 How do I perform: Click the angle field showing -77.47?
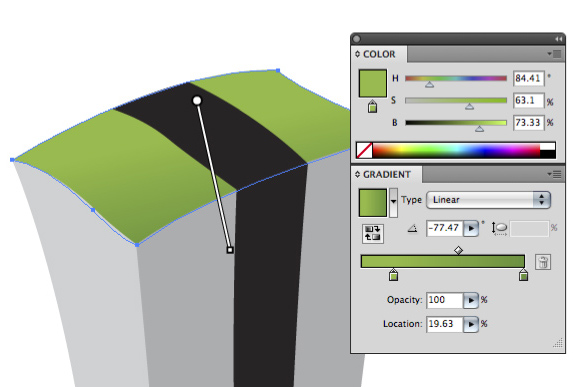pyautogui.click(x=445, y=228)
